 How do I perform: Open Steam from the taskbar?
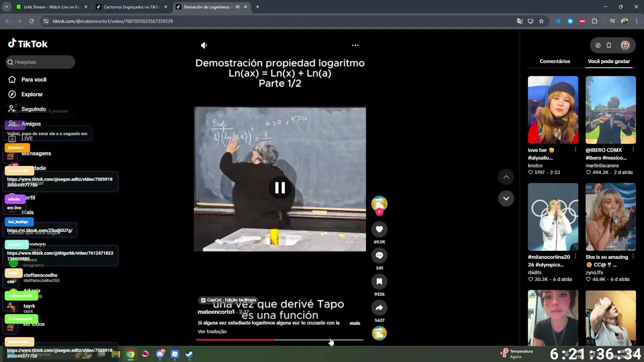tap(189, 354)
